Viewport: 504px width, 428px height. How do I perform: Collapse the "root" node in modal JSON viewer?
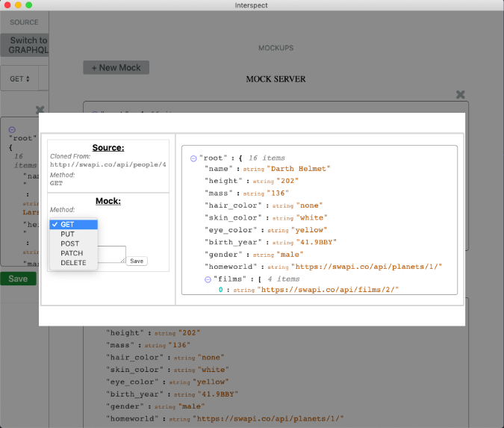[193, 158]
